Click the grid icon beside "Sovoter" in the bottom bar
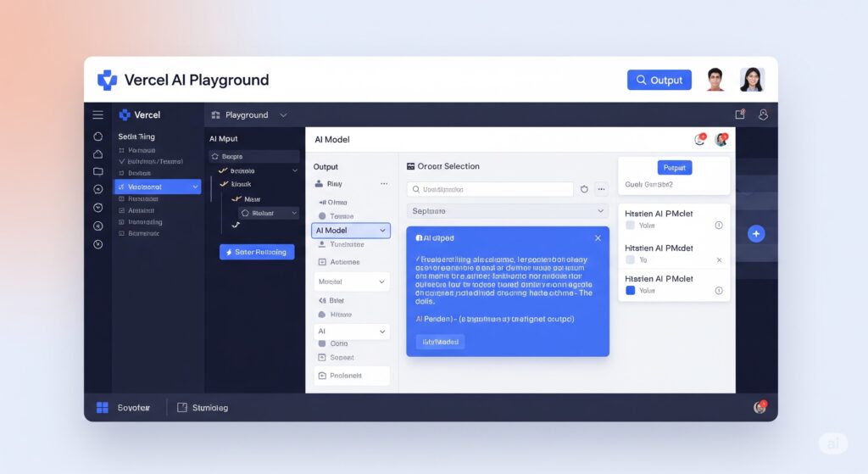Viewport: 868px width, 474px height. point(103,408)
